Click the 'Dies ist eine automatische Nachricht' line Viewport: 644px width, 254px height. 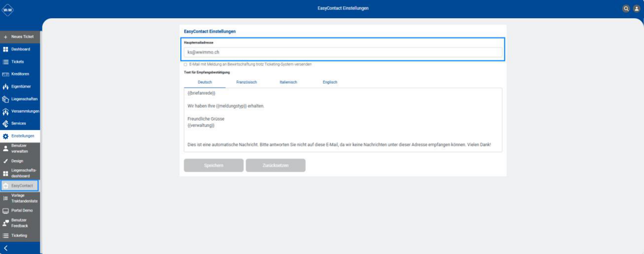[339, 145]
